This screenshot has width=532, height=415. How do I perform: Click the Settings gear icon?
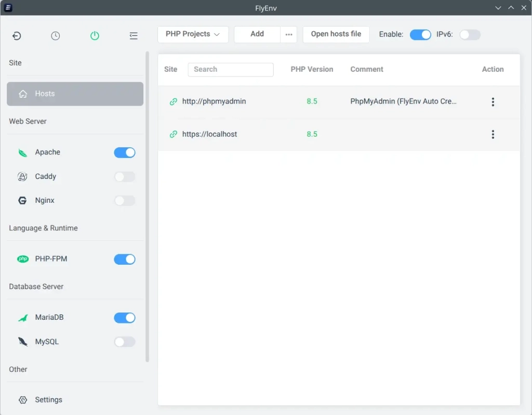coord(23,400)
